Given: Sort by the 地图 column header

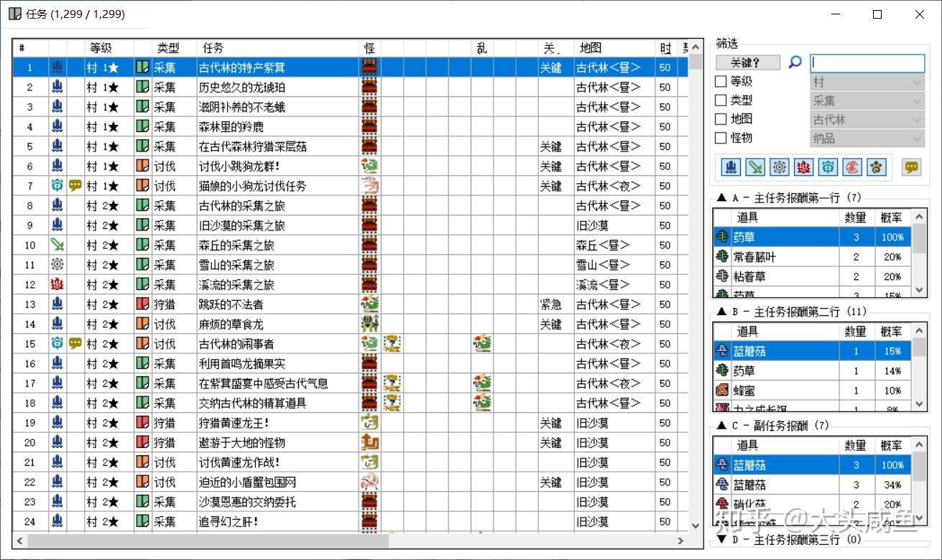Looking at the screenshot, I should click(614, 48).
